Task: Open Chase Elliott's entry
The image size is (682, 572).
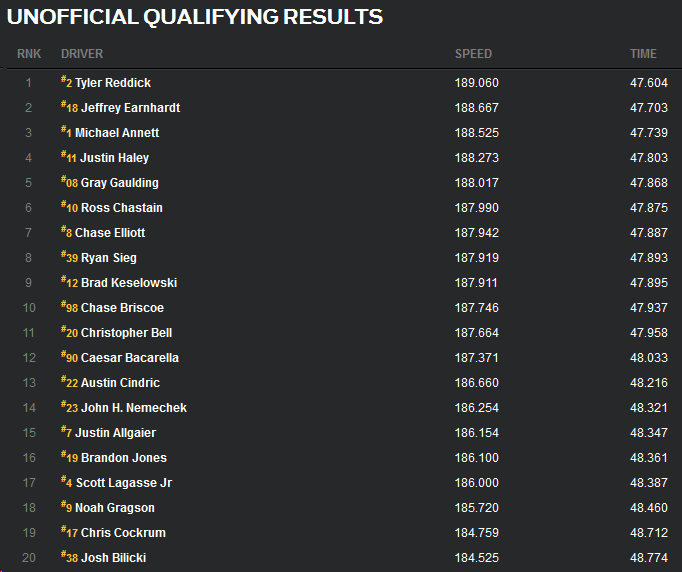Action: pyautogui.click(x=109, y=233)
